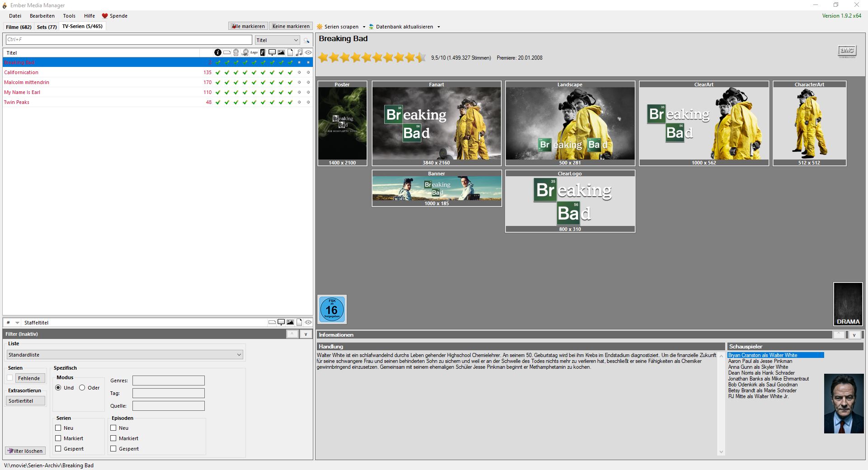Click the Sortiertitel button
The height and width of the screenshot is (470, 868).
pos(25,400)
